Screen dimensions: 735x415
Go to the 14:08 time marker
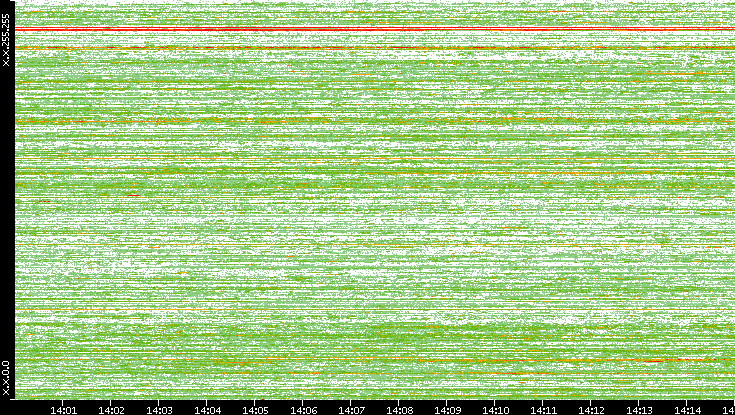tap(400, 409)
